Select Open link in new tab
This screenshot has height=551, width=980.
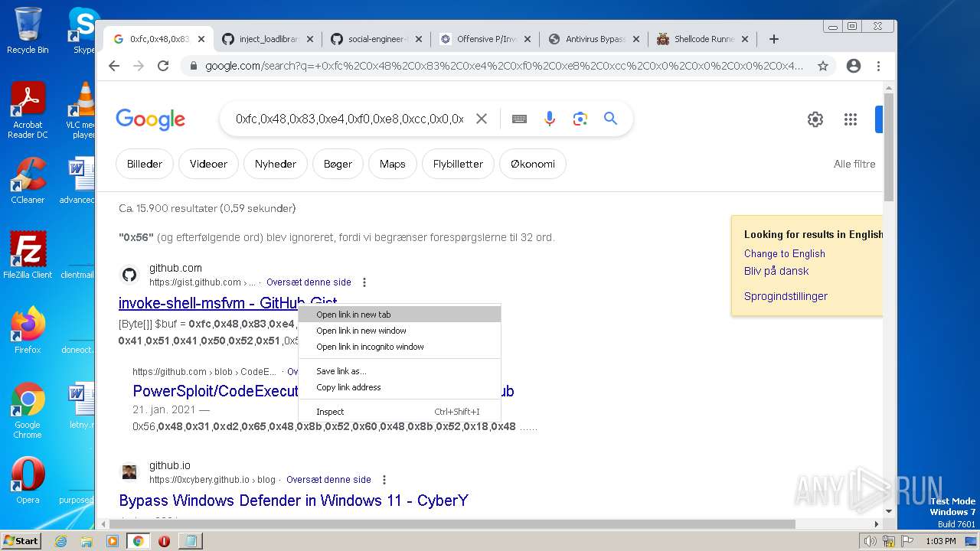tap(400, 315)
